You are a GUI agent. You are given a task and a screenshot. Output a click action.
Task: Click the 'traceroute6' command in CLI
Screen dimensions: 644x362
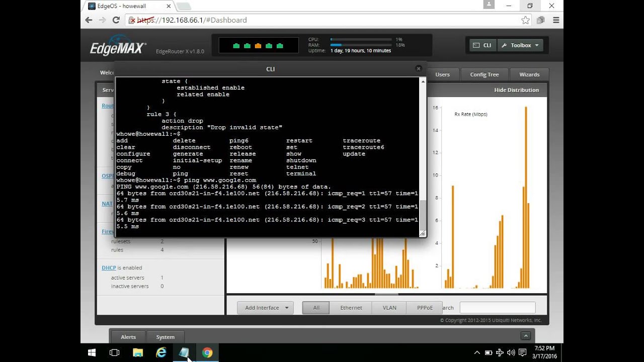click(363, 147)
